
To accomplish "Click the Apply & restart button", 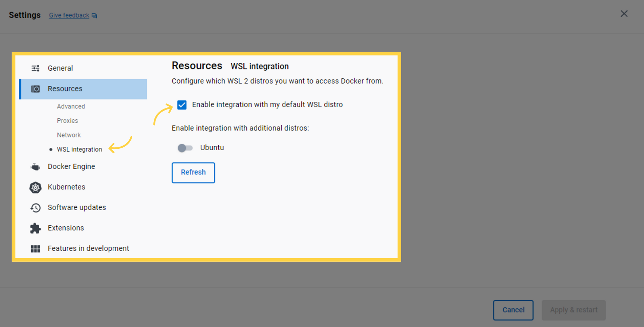I will 573,310.
